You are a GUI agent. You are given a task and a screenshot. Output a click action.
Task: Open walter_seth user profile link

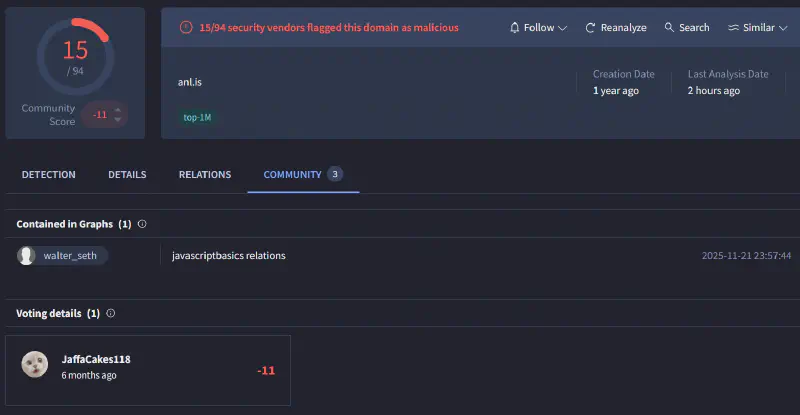[x=70, y=256]
